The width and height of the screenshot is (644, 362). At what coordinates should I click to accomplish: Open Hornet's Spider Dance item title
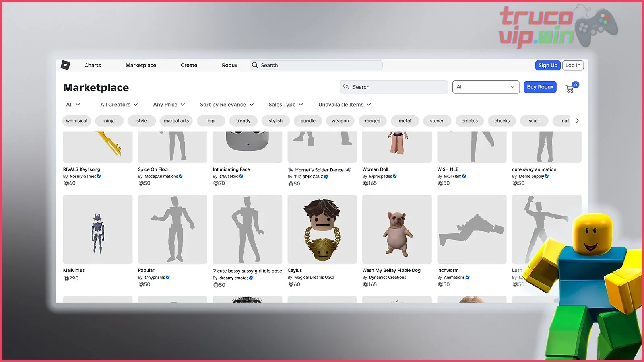320,170
